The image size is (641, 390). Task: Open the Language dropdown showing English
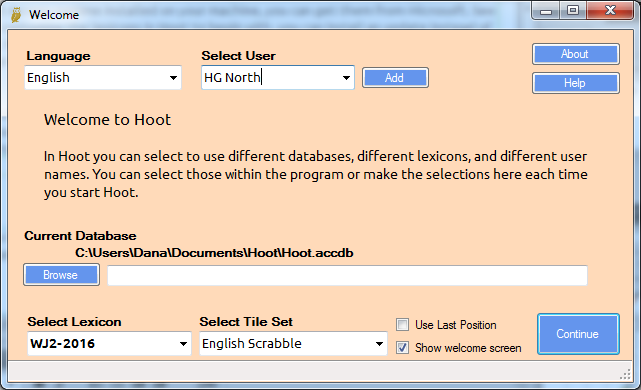(x=103, y=77)
